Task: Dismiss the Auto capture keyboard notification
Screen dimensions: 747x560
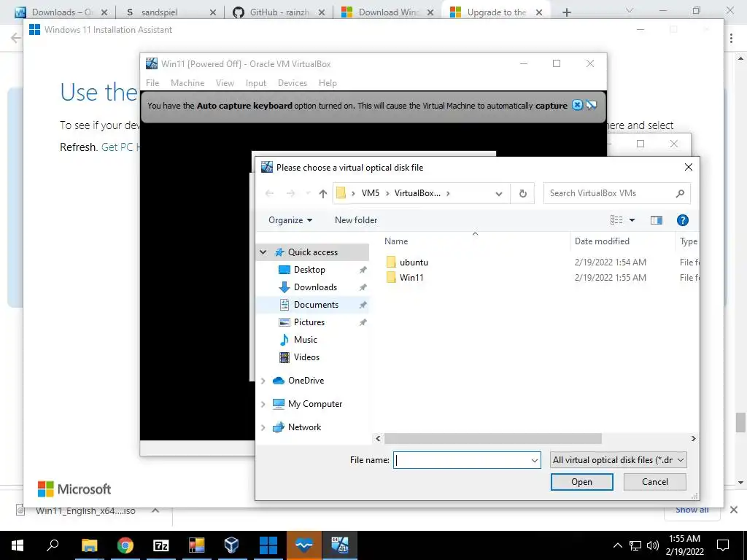Action: (x=577, y=105)
